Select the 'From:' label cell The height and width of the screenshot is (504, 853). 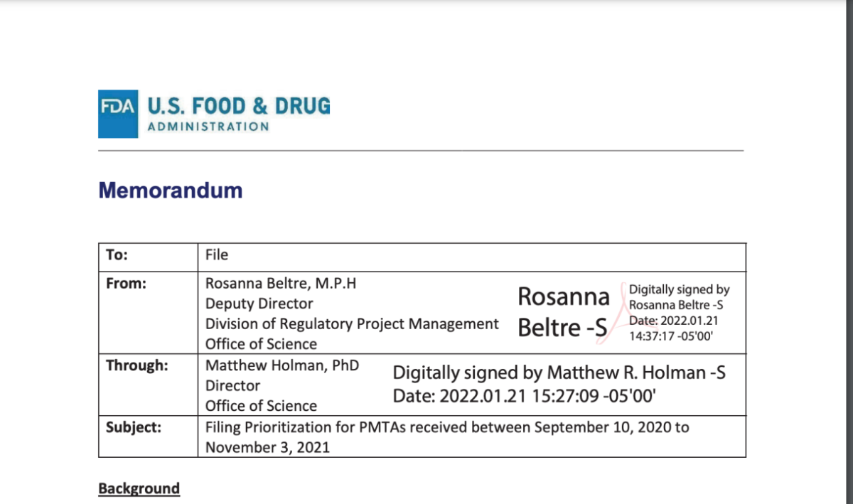click(x=149, y=312)
